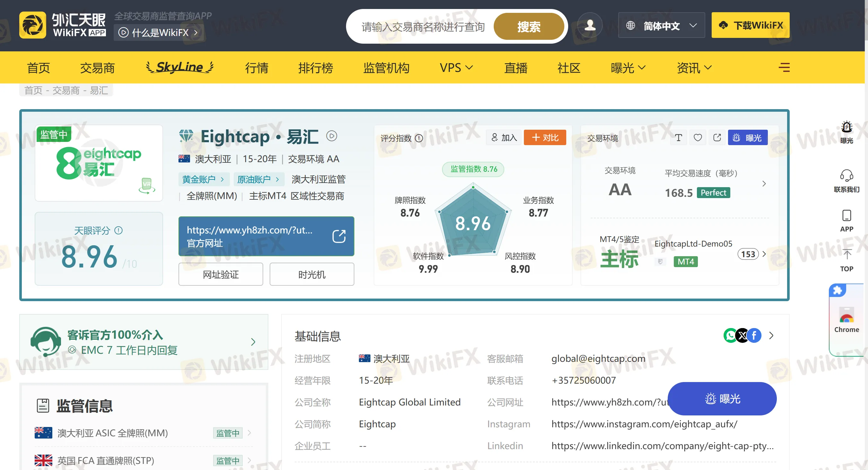Viewport: 868px width, 470px height.
Task: Open 监管机构 navigation item
Action: coord(386,68)
